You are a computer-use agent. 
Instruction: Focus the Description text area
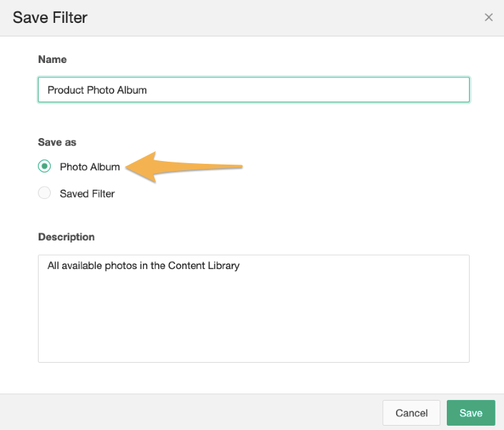pyautogui.click(x=254, y=309)
